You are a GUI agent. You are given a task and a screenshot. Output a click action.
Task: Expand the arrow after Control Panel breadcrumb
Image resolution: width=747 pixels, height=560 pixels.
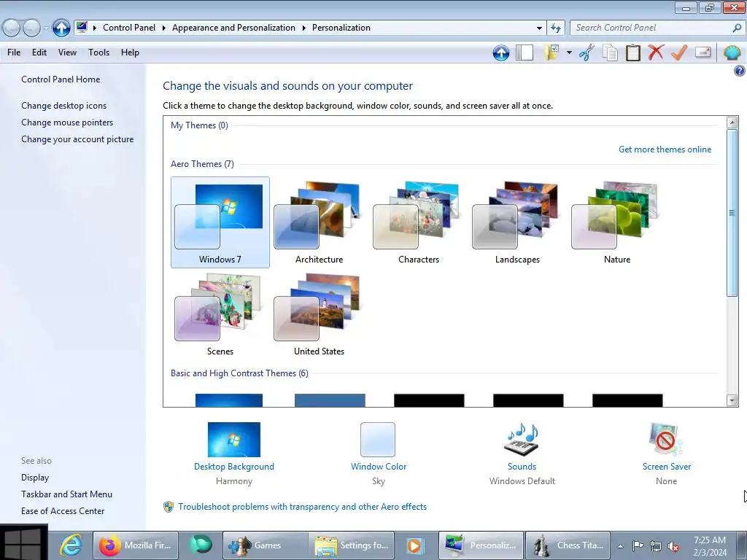coord(163,28)
